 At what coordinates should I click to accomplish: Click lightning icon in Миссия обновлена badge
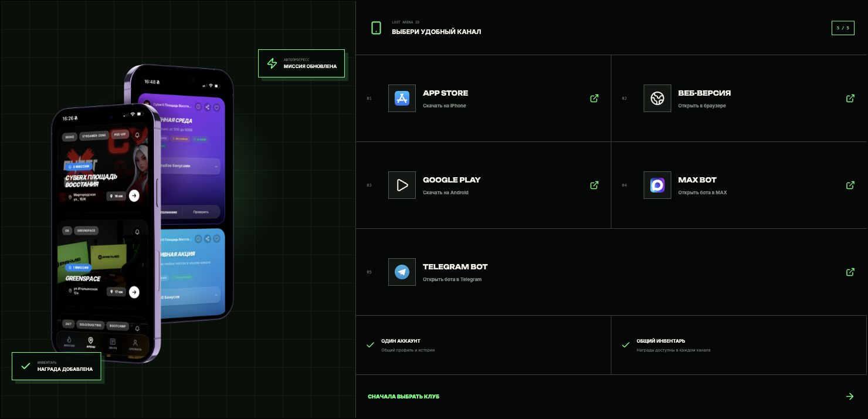point(272,63)
